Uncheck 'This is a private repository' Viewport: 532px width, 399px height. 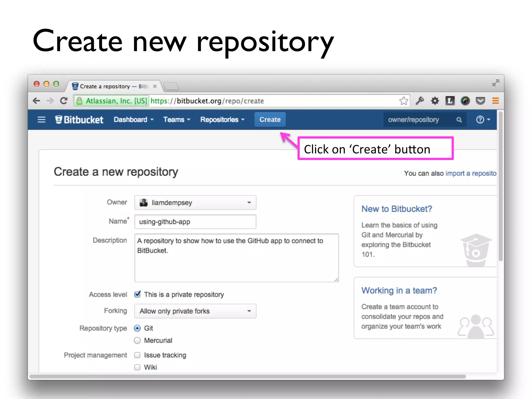coord(137,294)
